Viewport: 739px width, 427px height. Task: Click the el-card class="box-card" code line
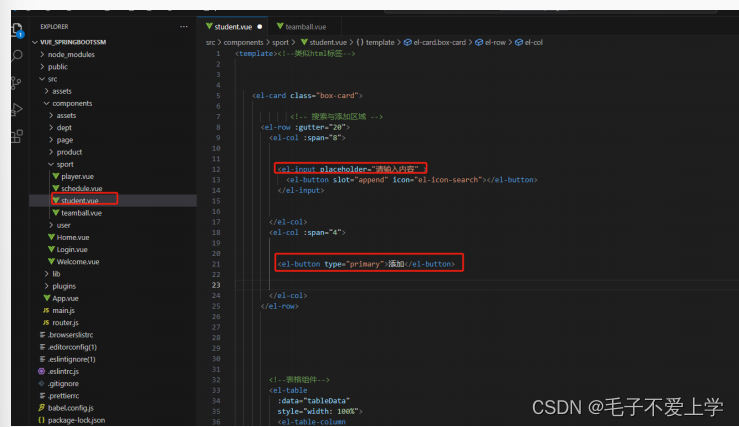pos(307,96)
